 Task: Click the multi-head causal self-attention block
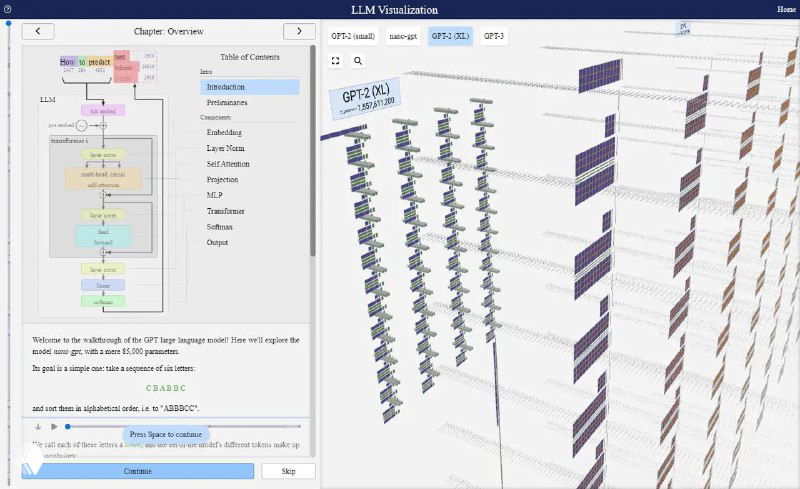pyautogui.click(x=103, y=179)
